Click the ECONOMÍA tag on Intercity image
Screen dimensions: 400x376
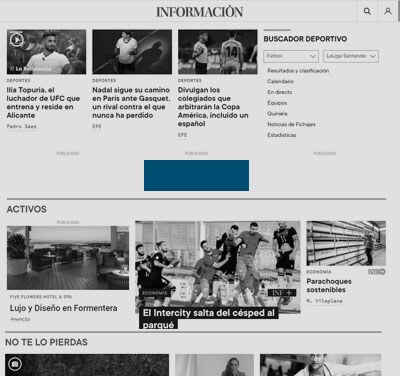click(x=155, y=293)
